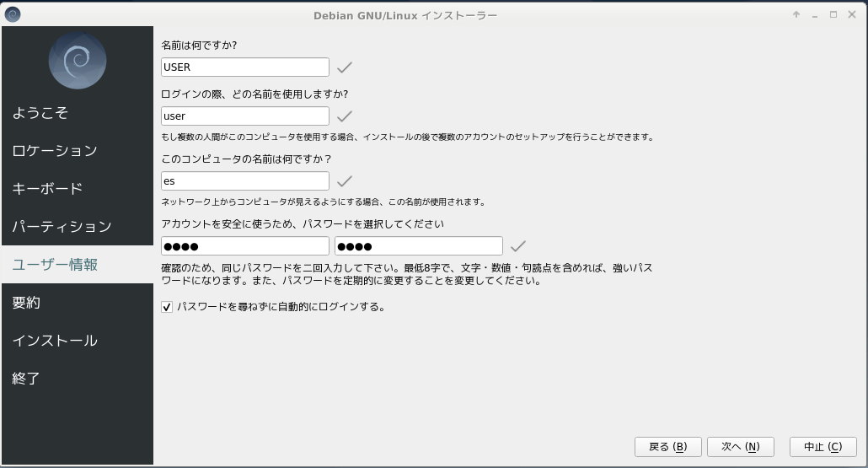The height and width of the screenshot is (468, 868).
Task: Focus the full name field containing USER
Action: click(244, 67)
